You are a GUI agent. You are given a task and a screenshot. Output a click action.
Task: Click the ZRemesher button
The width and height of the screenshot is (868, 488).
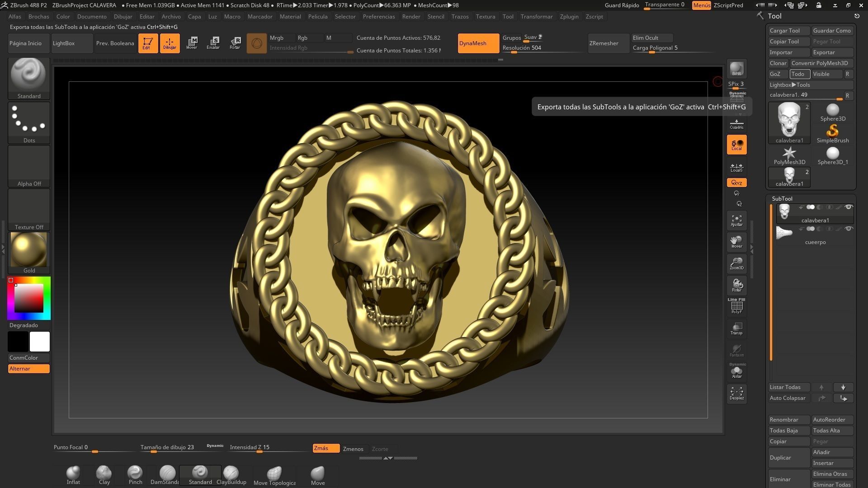[609, 43]
